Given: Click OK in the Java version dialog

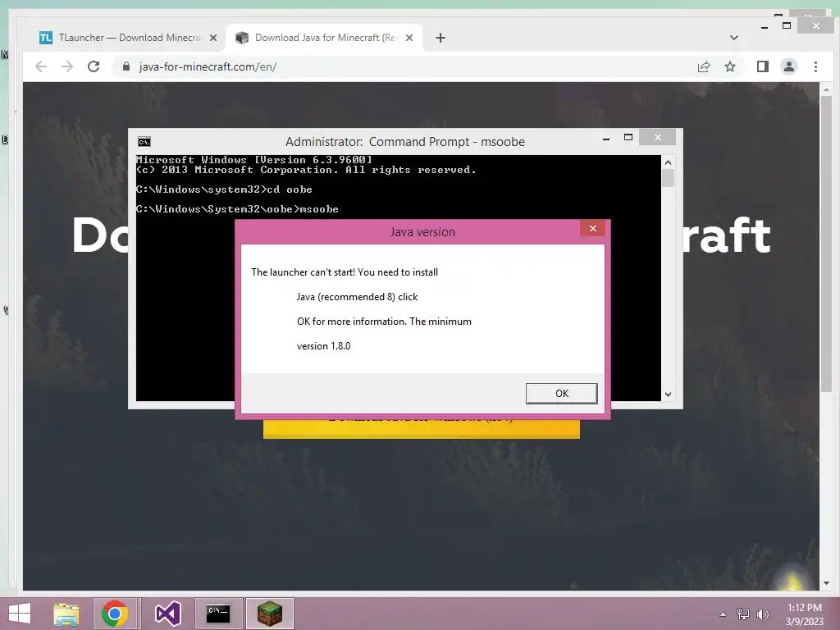Looking at the screenshot, I should point(561,393).
